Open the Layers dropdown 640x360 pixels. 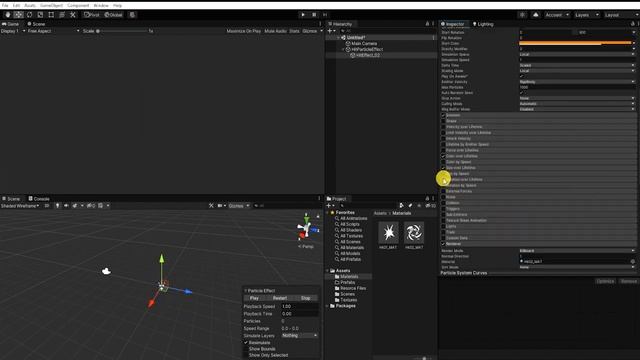click(x=587, y=15)
